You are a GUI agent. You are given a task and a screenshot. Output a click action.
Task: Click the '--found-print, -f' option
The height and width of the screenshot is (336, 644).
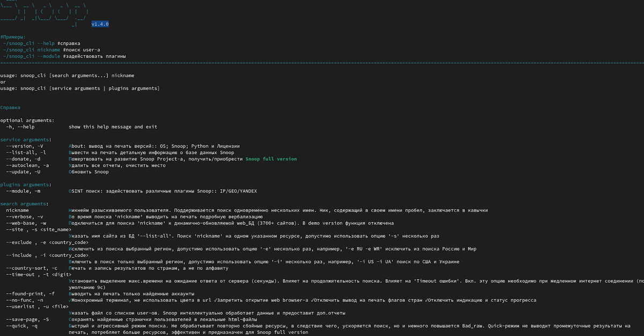pos(30,294)
